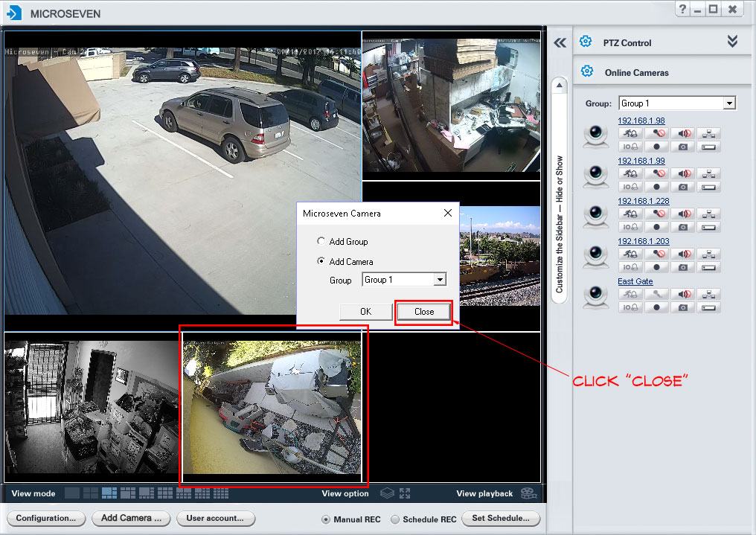Select the Add Group radio button
The image size is (756, 535).
pyautogui.click(x=321, y=241)
